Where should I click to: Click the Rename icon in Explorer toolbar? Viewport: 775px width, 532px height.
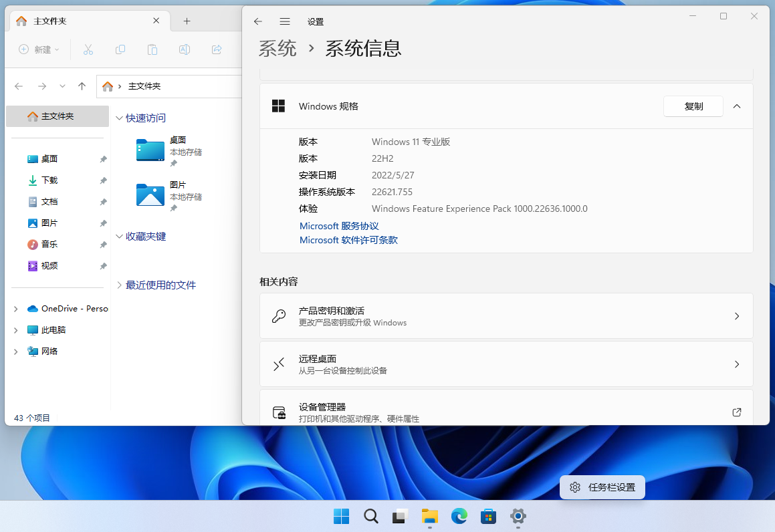click(x=185, y=49)
